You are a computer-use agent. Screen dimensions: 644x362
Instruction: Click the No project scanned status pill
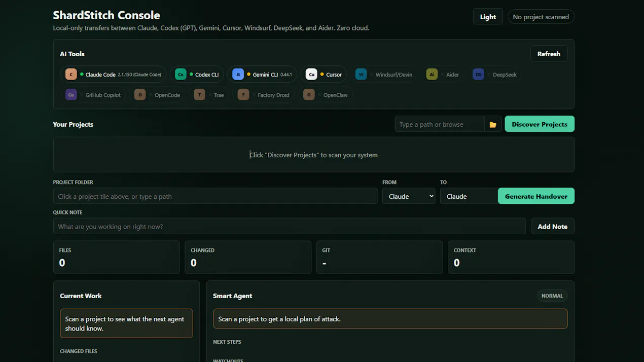pos(541,17)
